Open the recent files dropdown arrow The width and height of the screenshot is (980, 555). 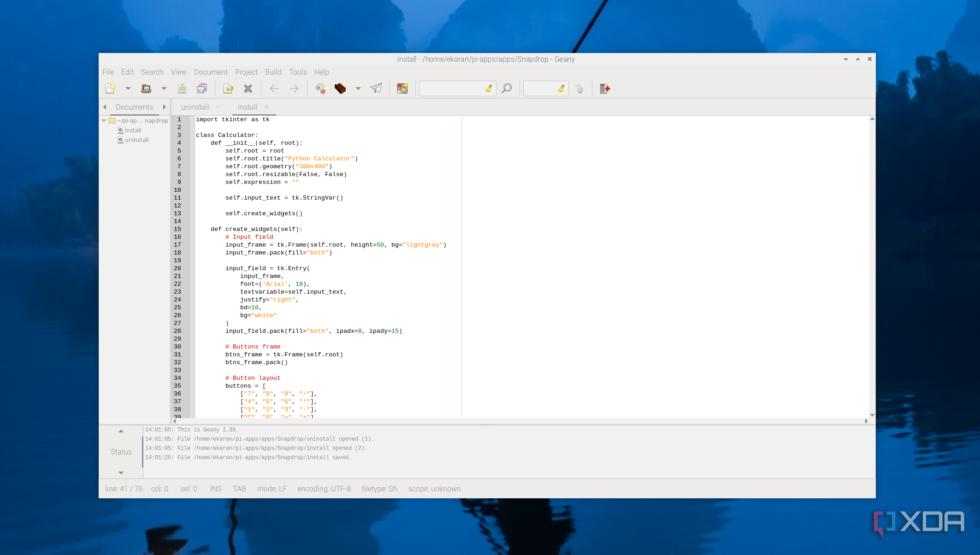coord(164,89)
